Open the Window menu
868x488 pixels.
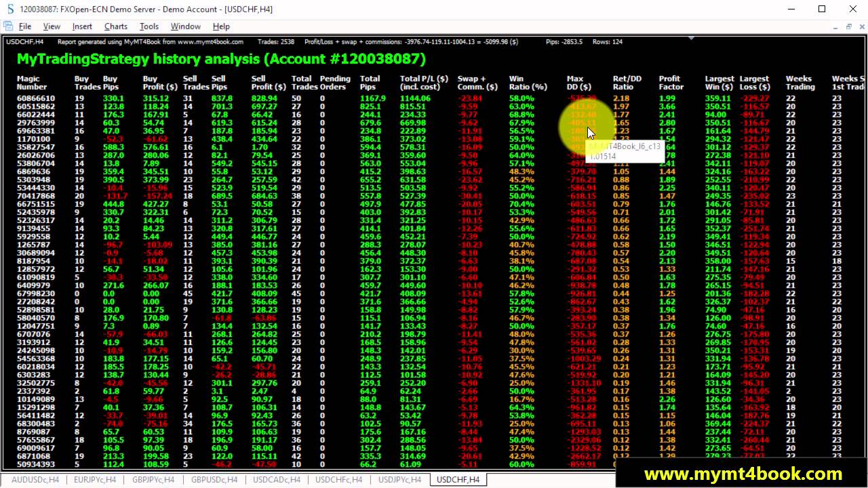(185, 26)
